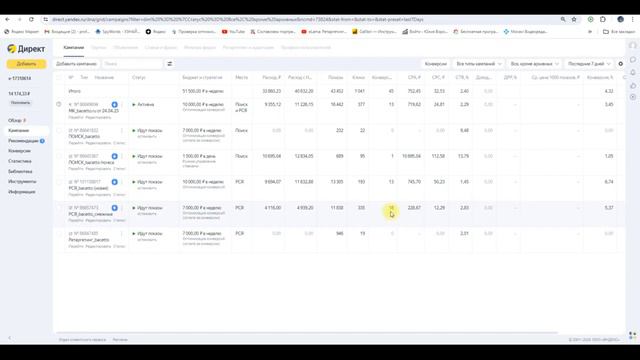Open notifications bell in right sidebar
Viewport: 640px width, 360px height.
(633, 73)
